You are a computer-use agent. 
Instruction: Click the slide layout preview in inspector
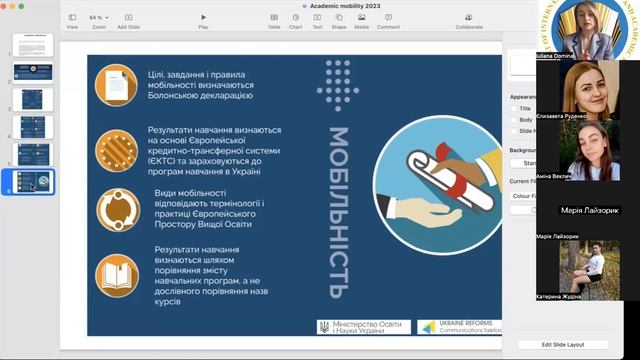523,65
